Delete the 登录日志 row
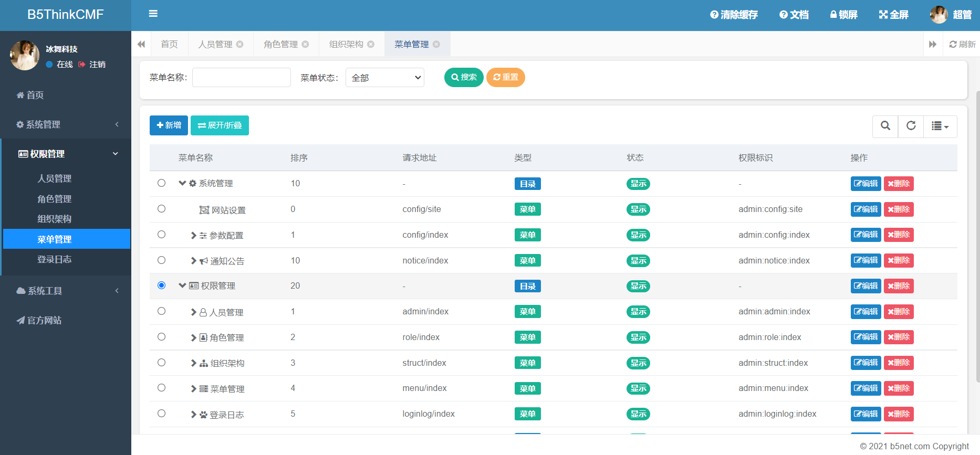Viewport: 980px width, 455px height. pos(899,414)
